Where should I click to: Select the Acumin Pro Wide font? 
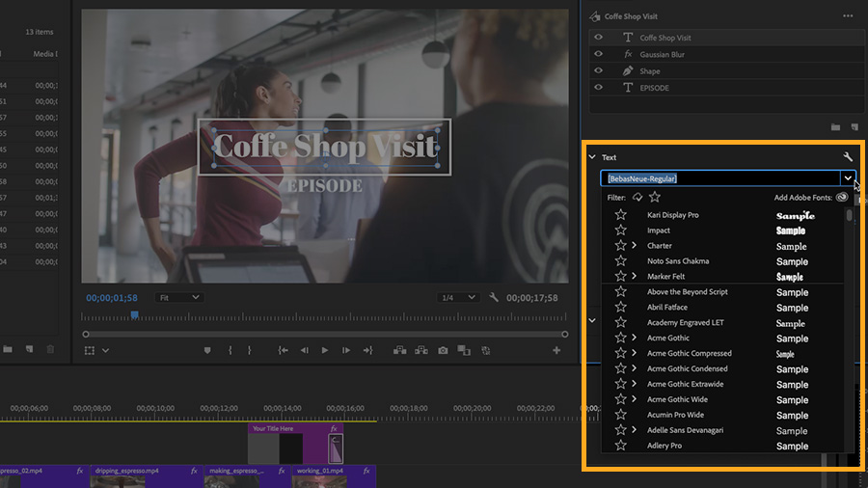[x=675, y=415]
